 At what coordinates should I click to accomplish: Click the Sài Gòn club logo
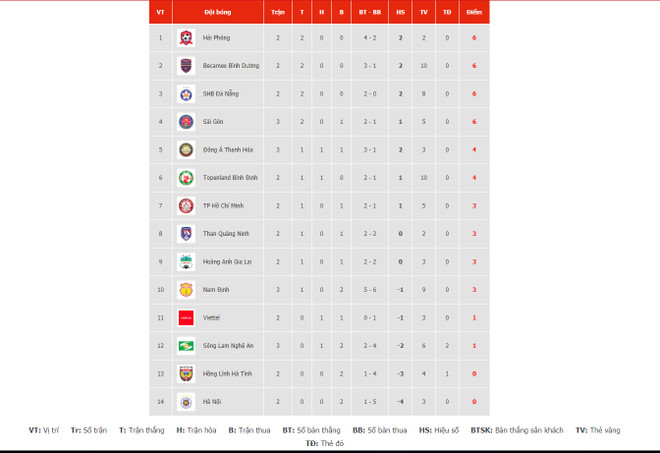pyautogui.click(x=185, y=122)
